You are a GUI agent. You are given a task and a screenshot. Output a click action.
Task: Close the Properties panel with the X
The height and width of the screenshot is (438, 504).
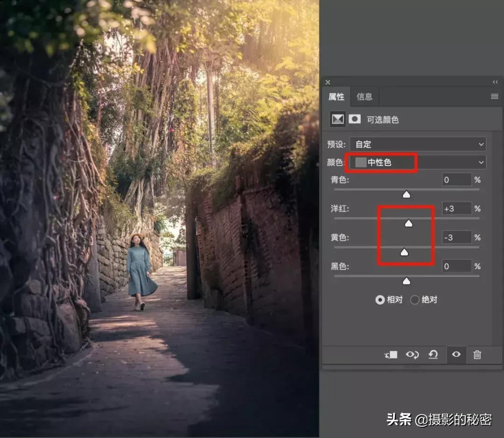point(328,82)
